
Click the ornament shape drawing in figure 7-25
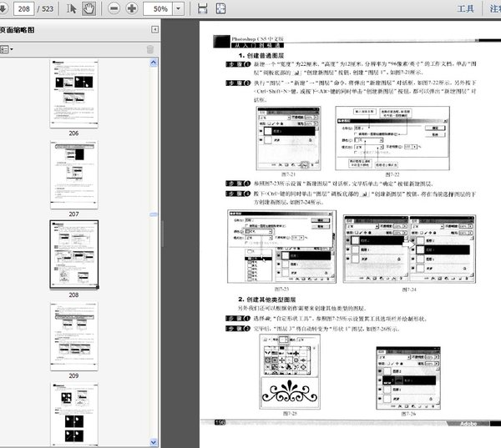(290, 392)
